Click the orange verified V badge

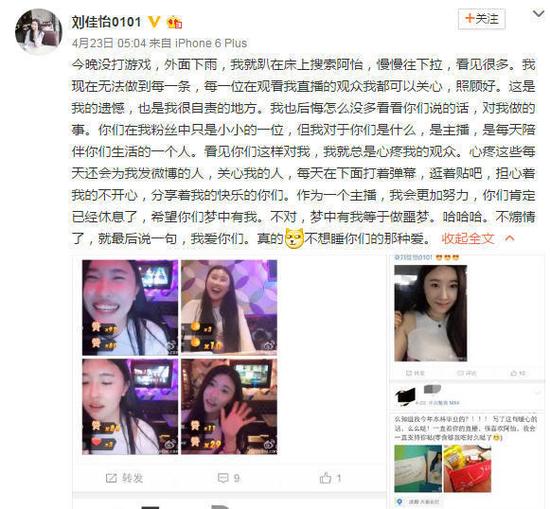click(x=154, y=22)
